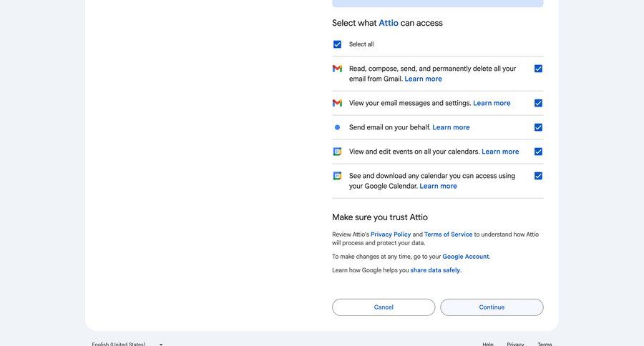Click Calendar icon beside See and download calendar
The height and width of the screenshot is (346, 644).
337,176
